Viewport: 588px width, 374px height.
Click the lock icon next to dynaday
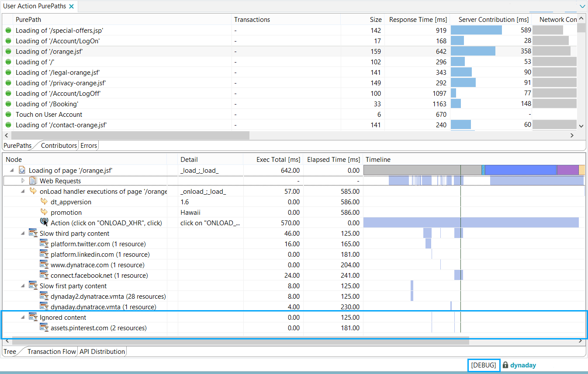(x=505, y=365)
